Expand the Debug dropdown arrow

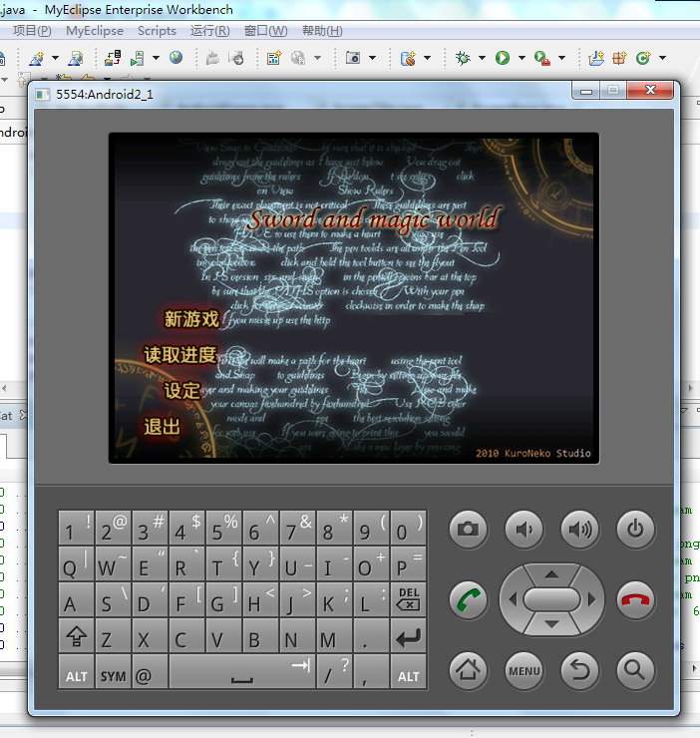pyautogui.click(x=482, y=58)
